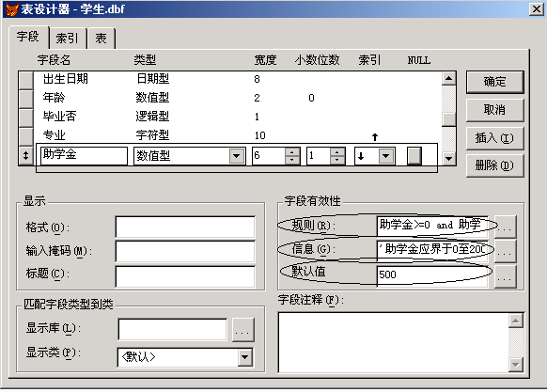Switch to the 表 tab
The height and width of the screenshot is (392, 547).
pyautogui.click(x=101, y=38)
